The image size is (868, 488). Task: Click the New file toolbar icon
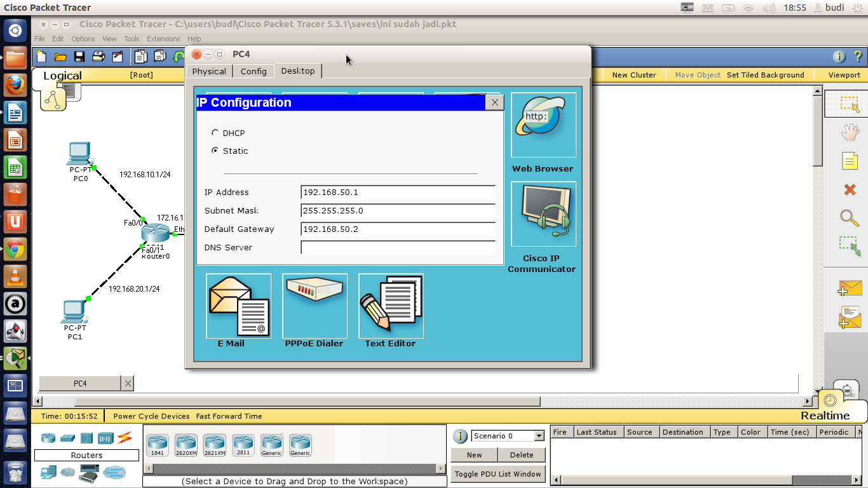pos(41,57)
